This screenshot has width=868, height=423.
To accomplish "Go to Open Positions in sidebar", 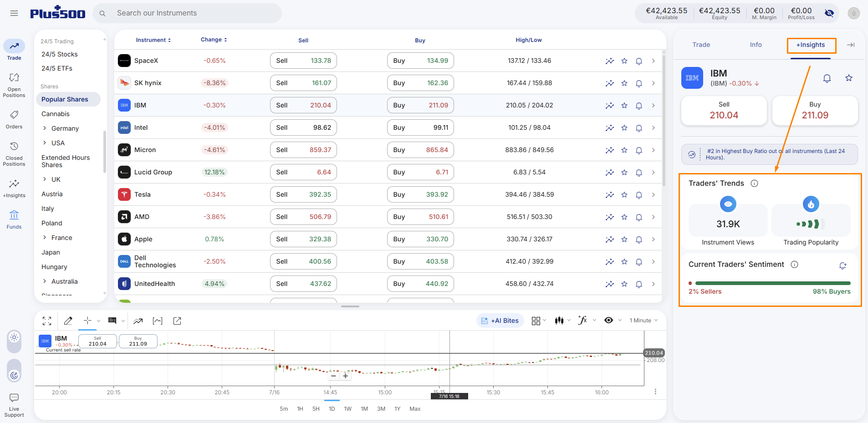I will pyautogui.click(x=14, y=85).
